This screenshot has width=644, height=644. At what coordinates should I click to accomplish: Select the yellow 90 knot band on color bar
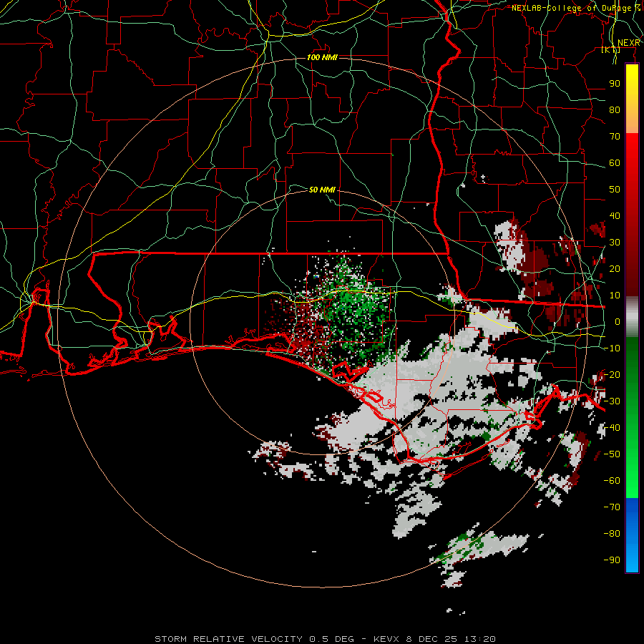pyautogui.click(x=632, y=83)
